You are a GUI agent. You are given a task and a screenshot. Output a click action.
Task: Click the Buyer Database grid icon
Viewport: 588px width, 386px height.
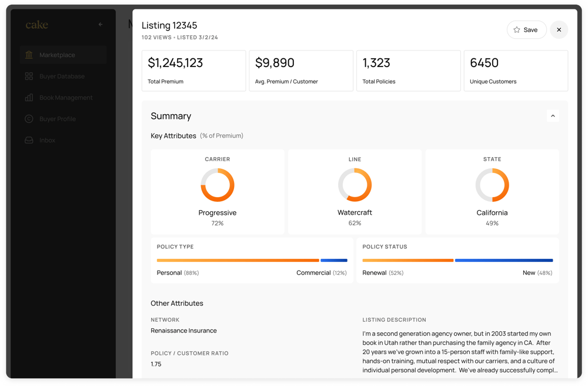click(x=28, y=76)
